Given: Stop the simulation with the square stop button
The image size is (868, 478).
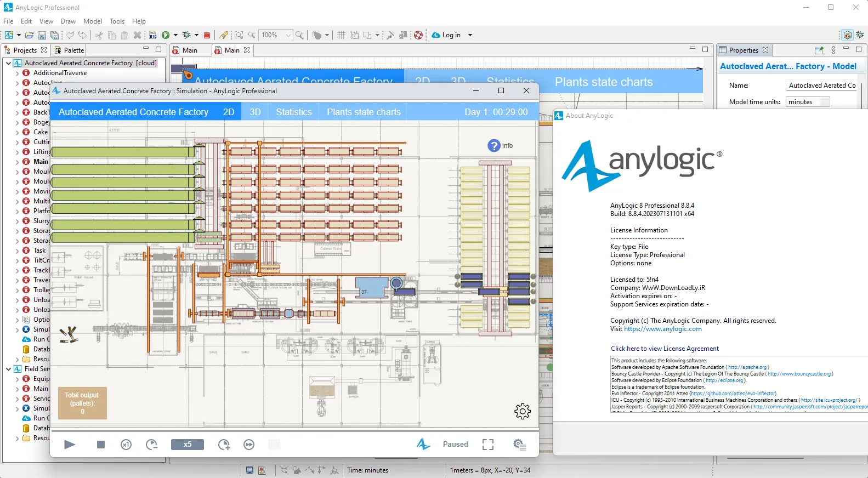Looking at the screenshot, I should coord(101,445).
